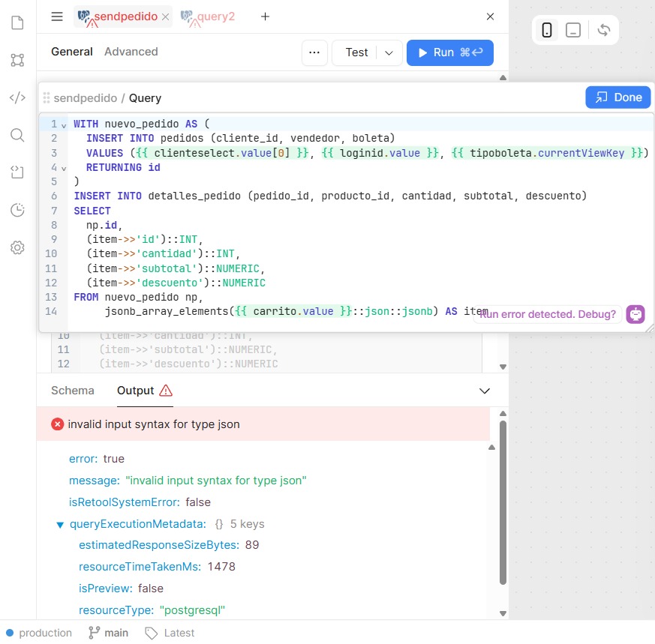Switch to mobile layout view
Viewport: 655px width, 644px height.
(x=547, y=30)
